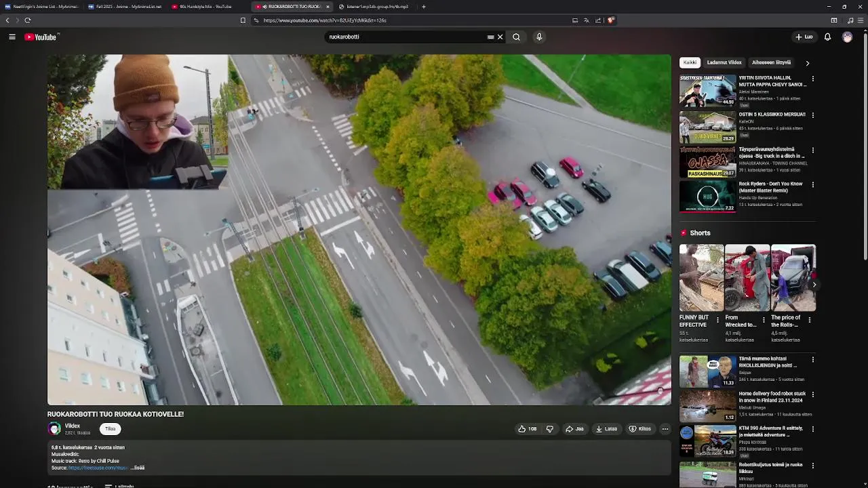Open options for Täysperävaunuyhdistelmä ojassa video
This screenshot has height=488, width=868.
tap(813, 150)
